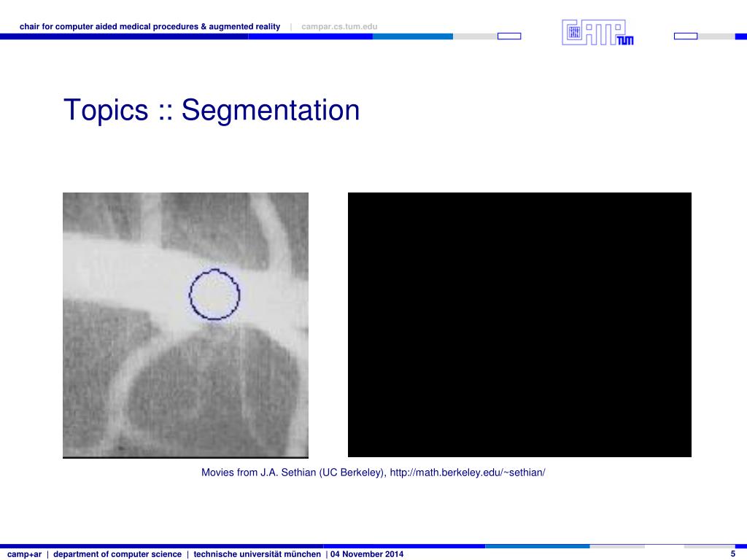Select the vessel image with blue circle
Image resolution: width=747 pixels, height=560 pixels.
click(186, 325)
